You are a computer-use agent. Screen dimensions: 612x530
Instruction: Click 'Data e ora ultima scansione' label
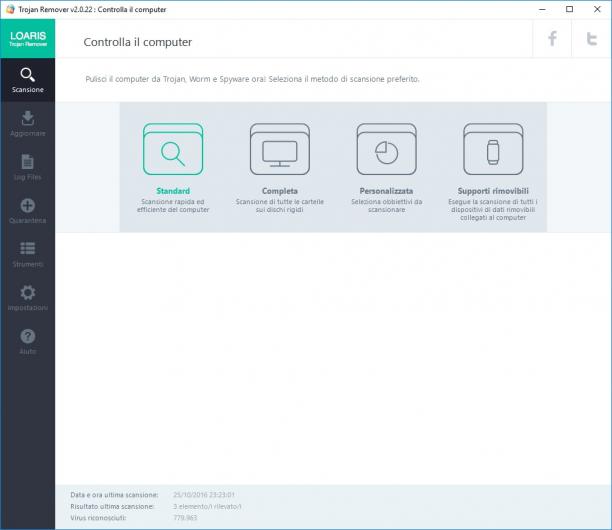(x=114, y=494)
